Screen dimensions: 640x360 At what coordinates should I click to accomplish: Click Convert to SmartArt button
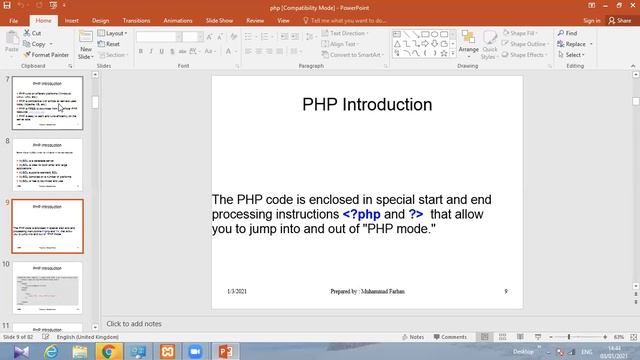pos(353,55)
